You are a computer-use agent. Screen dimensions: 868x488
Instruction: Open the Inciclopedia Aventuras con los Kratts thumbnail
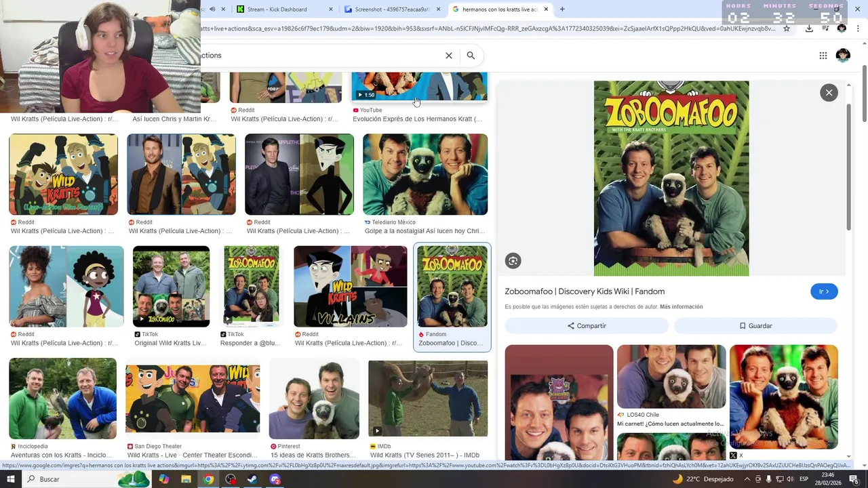click(62, 399)
